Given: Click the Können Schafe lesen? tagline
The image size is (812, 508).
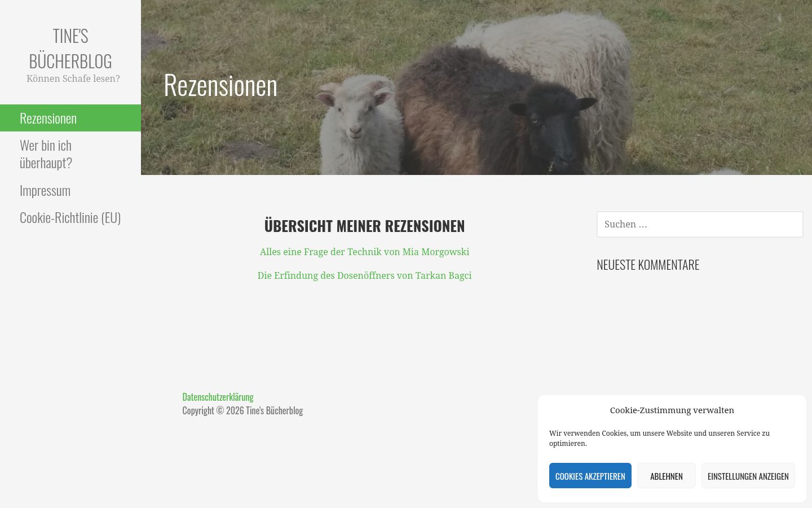Looking at the screenshot, I should [x=73, y=78].
